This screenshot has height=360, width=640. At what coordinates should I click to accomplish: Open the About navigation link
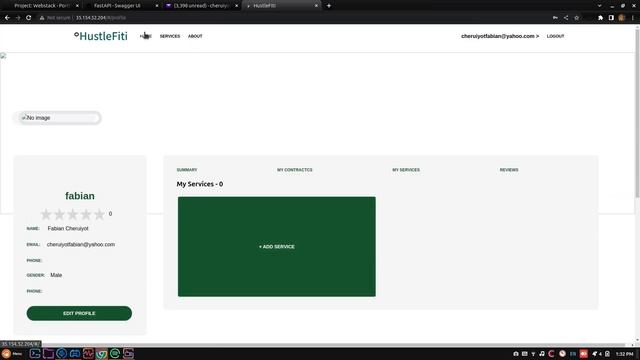[x=195, y=36]
